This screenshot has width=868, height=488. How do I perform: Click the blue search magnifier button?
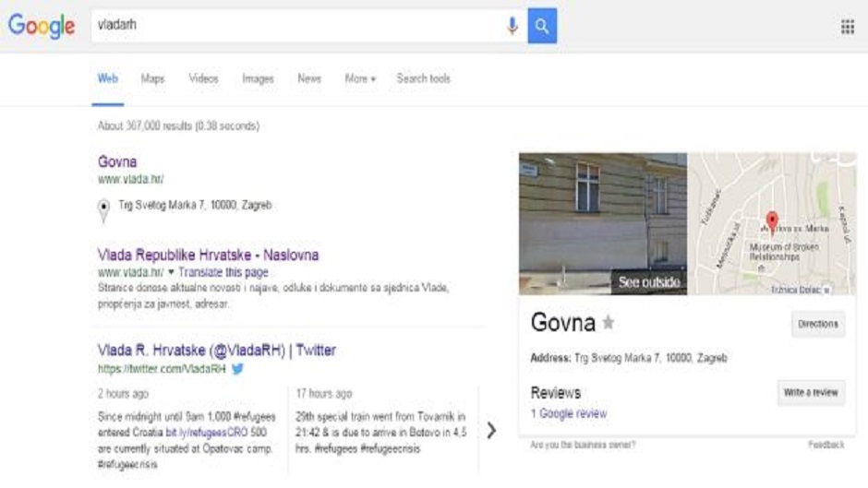[542, 26]
